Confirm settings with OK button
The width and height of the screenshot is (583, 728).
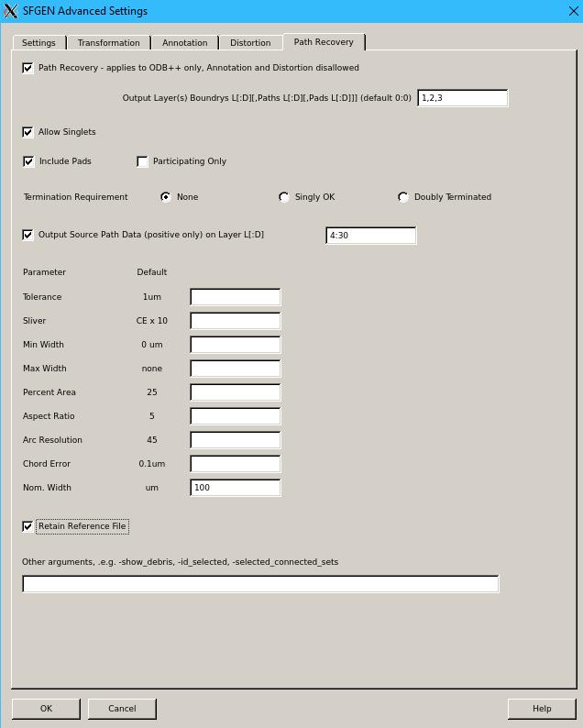click(46, 709)
